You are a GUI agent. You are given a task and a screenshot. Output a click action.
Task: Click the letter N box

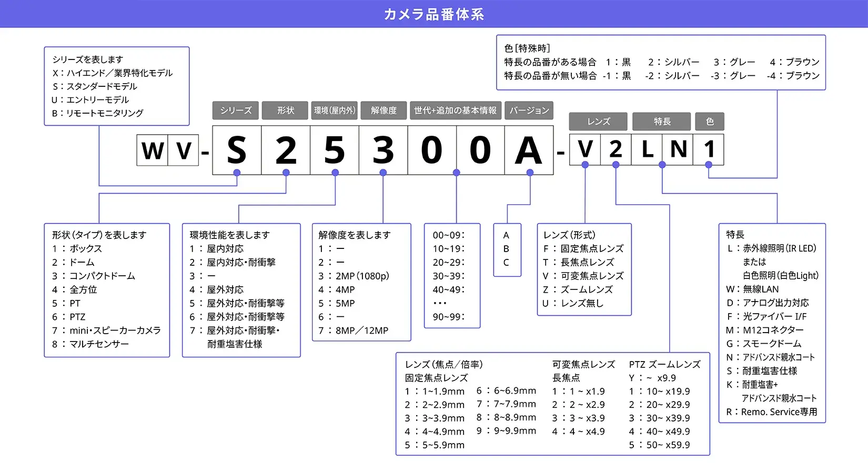tap(678, 149)
